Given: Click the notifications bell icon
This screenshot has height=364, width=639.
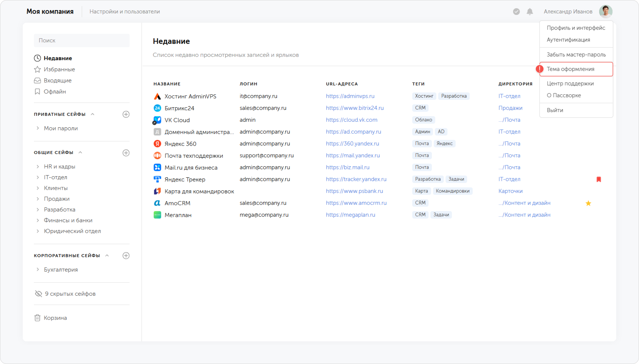Looking at the screenshot, I should point(530,12).
